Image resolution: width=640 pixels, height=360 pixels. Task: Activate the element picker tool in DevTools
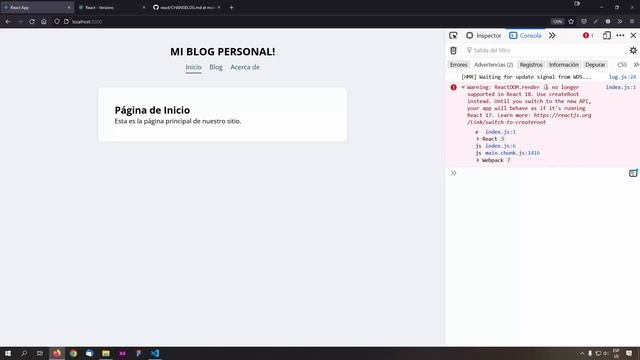453,36
